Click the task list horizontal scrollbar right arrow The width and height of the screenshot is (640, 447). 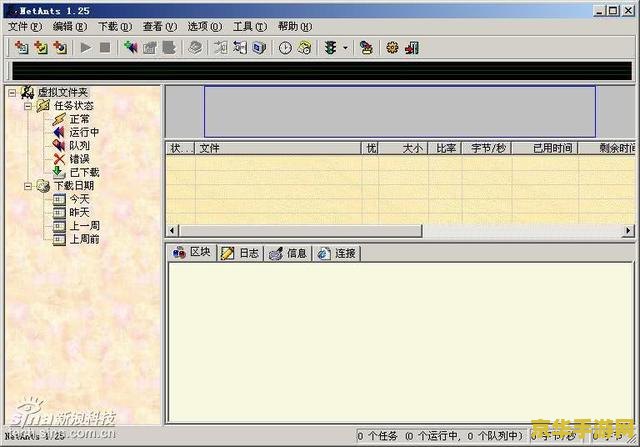[629, 231]
